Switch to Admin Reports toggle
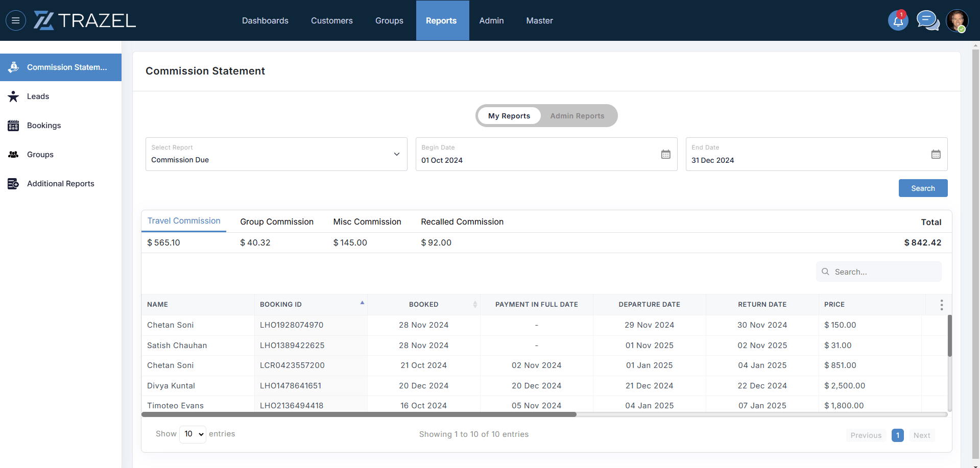The width and height of the screenshot is (980, 468). click(x=577, y=116)
